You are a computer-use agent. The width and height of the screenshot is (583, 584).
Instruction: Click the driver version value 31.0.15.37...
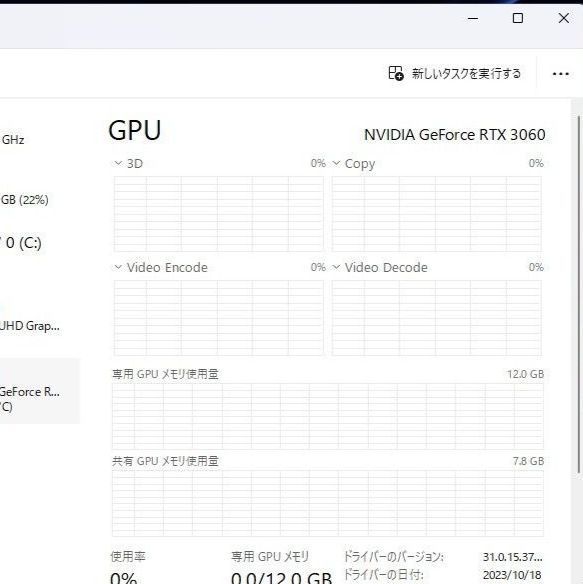(513, 557)
